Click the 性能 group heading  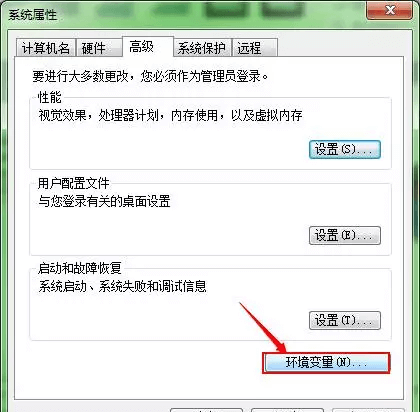click(49, 98)
